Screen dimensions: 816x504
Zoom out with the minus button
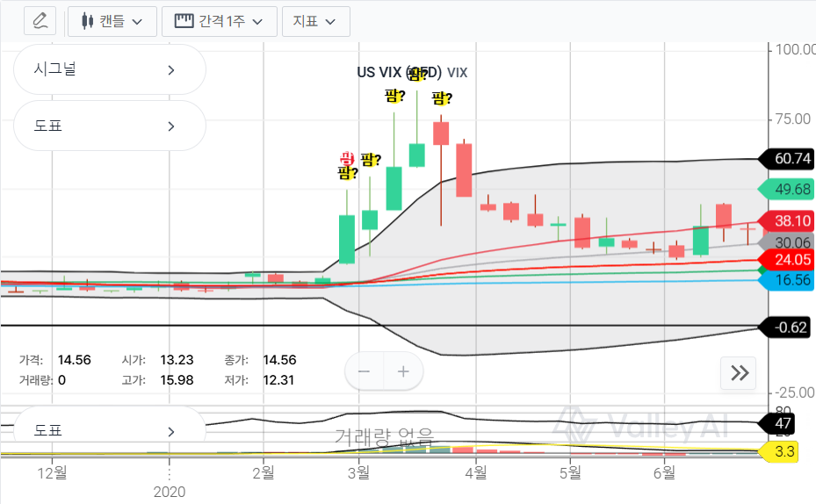coord(365,371)
